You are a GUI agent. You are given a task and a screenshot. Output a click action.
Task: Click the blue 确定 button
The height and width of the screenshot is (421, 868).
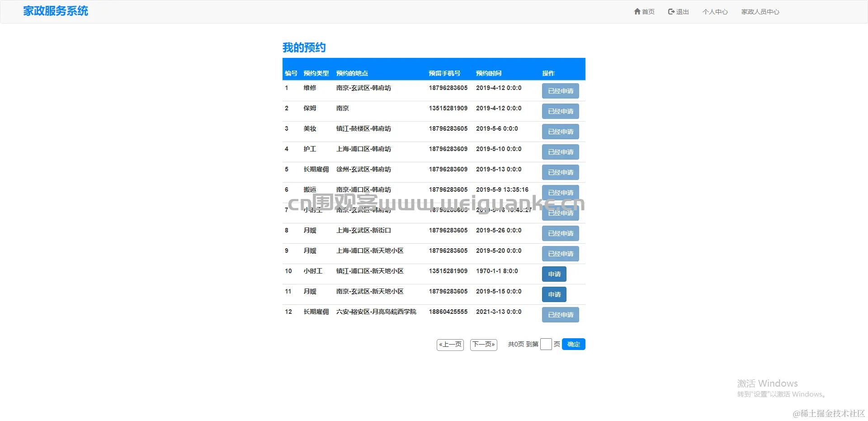click(x=574, y=344)
